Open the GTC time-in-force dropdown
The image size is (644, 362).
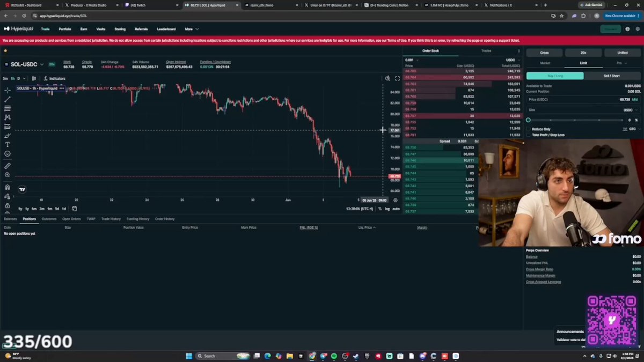click(x=634, y=129)
